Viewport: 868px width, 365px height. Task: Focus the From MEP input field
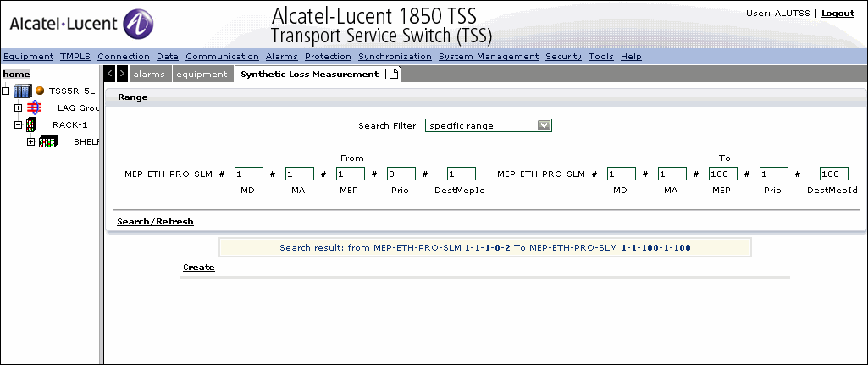point(351,174)
